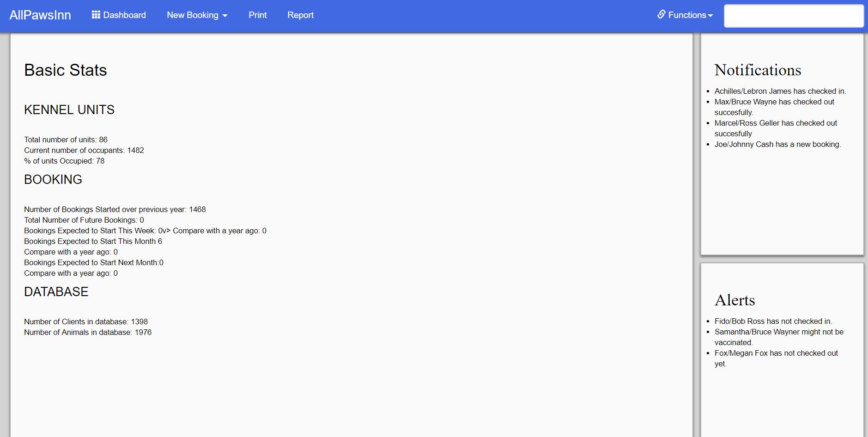Viewport: 868px width, 437px height.
Task: Click the caret arrow beside New Booking
Action: pyautogui.click(x=225, y=16)
